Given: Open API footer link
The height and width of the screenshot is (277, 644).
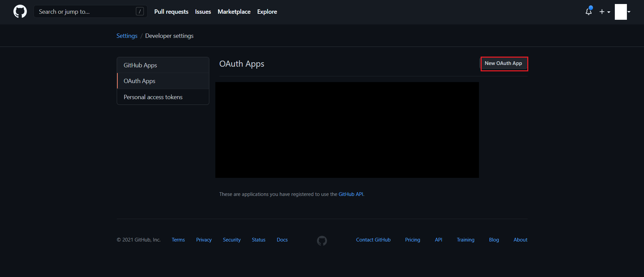Looking at the screenshot, I should [x=439, y=240].
